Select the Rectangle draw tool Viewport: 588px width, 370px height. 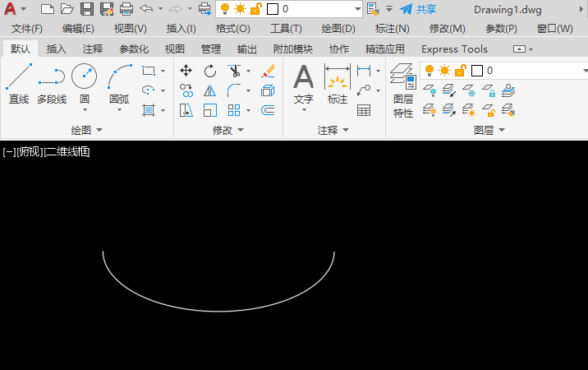(x=149, y=71)
